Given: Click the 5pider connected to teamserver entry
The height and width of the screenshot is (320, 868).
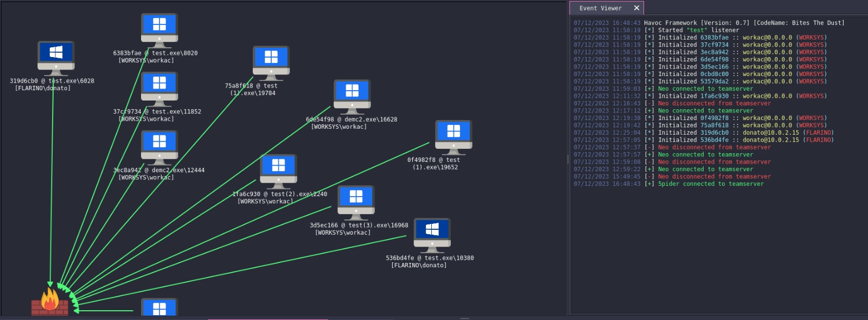Looking at the screenshot, I should [x=669, y=184].
